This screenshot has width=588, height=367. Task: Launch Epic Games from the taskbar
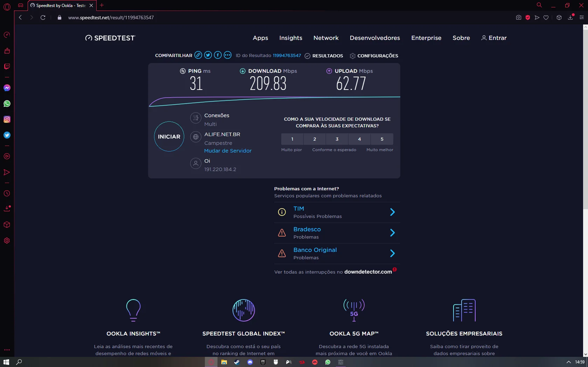pos(263,362)
